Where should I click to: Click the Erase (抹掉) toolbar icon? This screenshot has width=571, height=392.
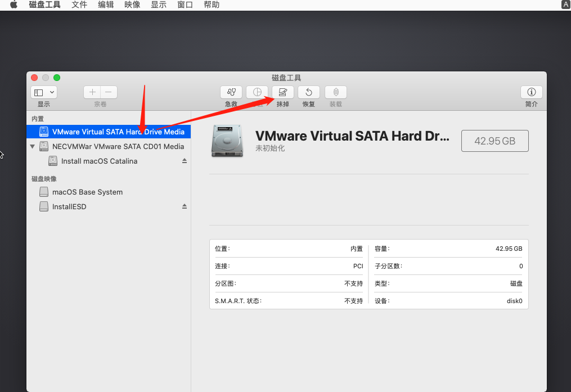[x=283, y=92]
